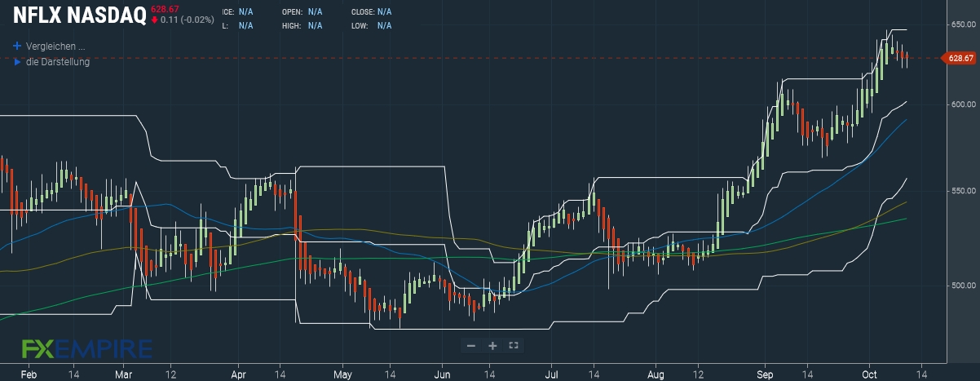Click the 600.00 price axis label
980x381 pixels.
[964, 104]
